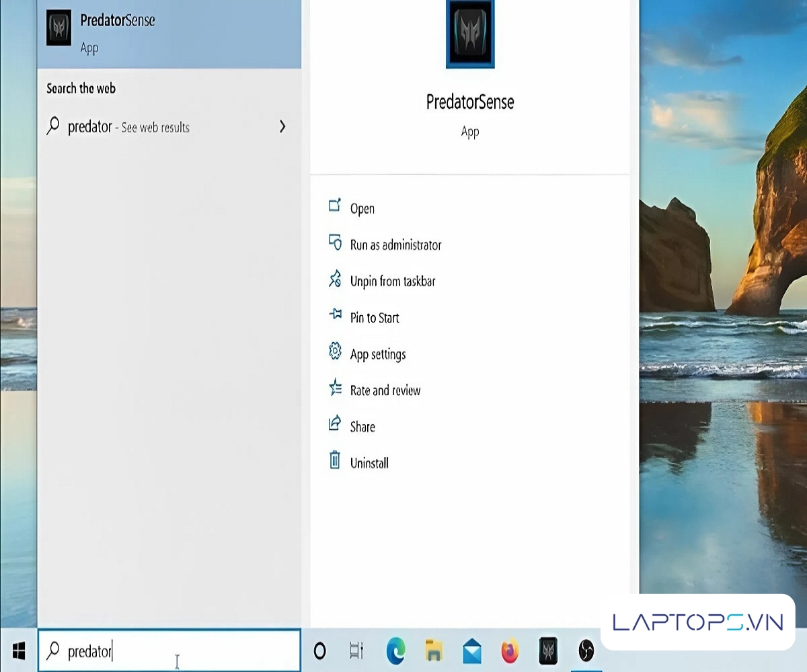Click the gear icon beside App settings

[335, 351]
